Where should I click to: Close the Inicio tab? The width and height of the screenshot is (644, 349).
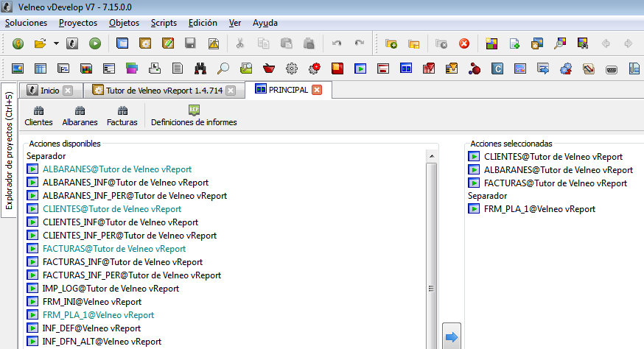pyautogui.click(x=68, y=91)
